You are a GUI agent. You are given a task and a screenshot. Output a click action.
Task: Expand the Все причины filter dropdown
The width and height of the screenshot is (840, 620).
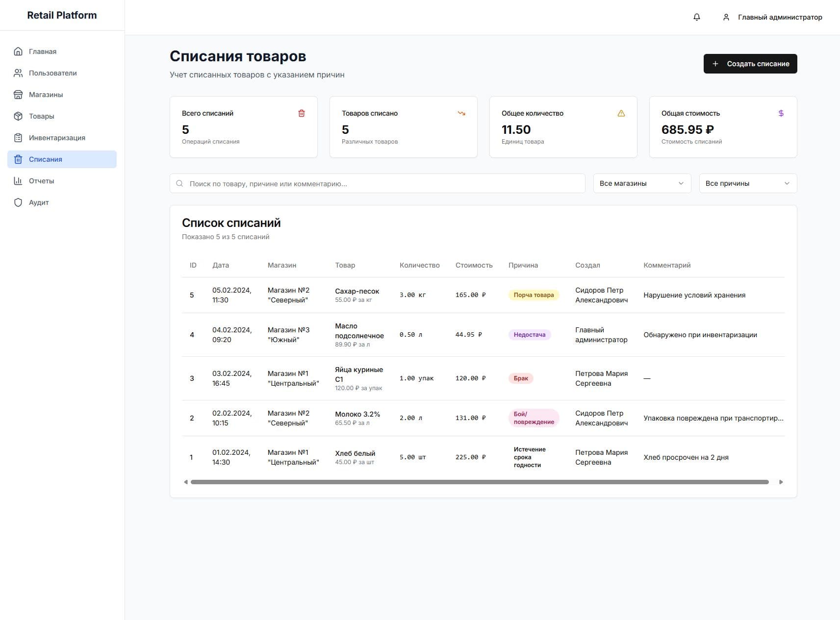coord(747,183)
